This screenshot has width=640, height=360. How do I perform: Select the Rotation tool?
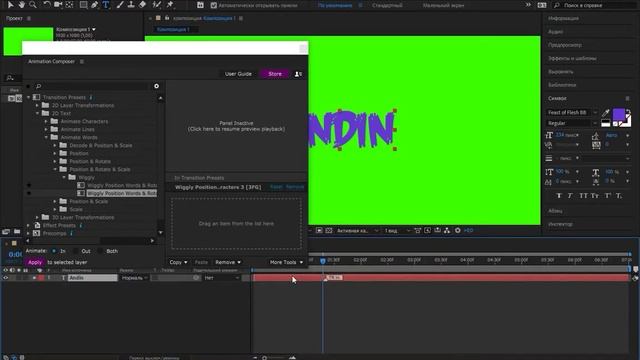click(x=47, y=5)
